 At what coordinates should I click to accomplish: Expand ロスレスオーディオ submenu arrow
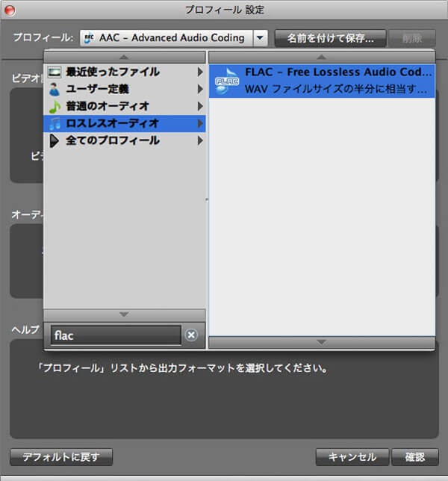[200, 124]
